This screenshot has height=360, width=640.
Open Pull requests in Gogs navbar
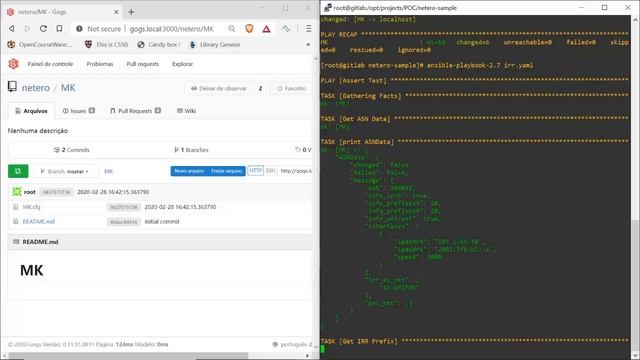tap(142, 64)
